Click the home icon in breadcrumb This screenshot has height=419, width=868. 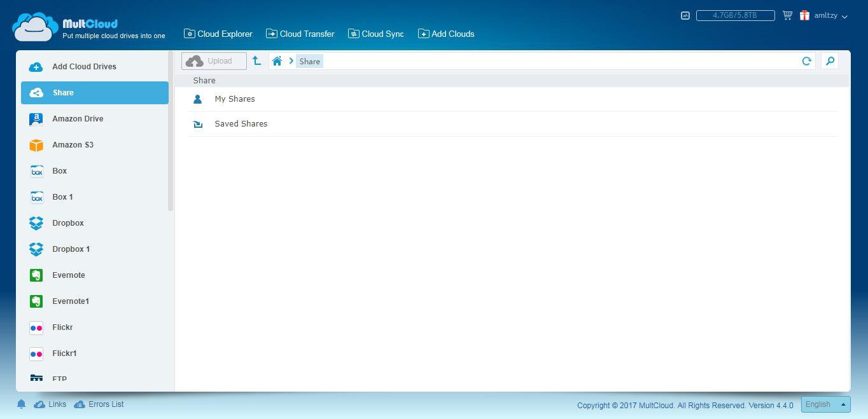coord(277,61)
